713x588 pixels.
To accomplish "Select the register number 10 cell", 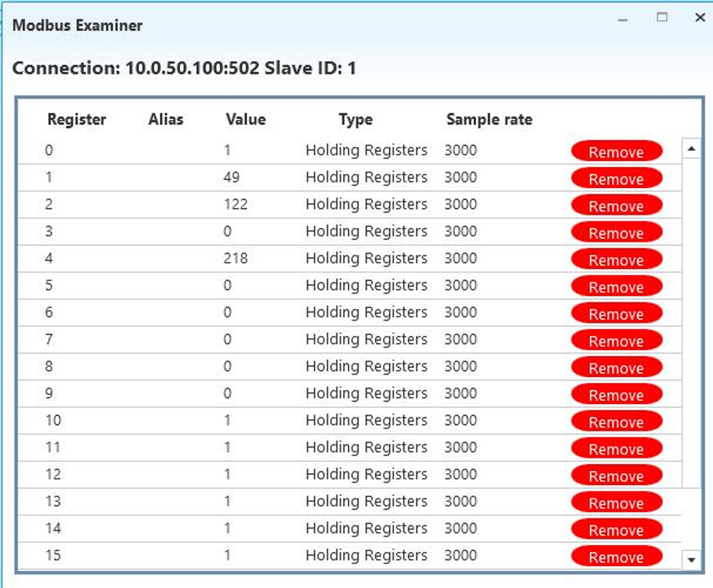I will point(53,420).
